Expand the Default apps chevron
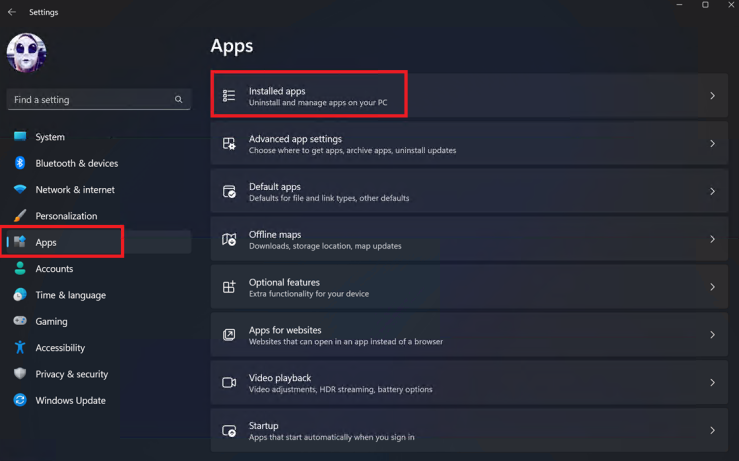The height and width of the screenshot is (461, 739). pyautogui.click(x=712, y=192)
